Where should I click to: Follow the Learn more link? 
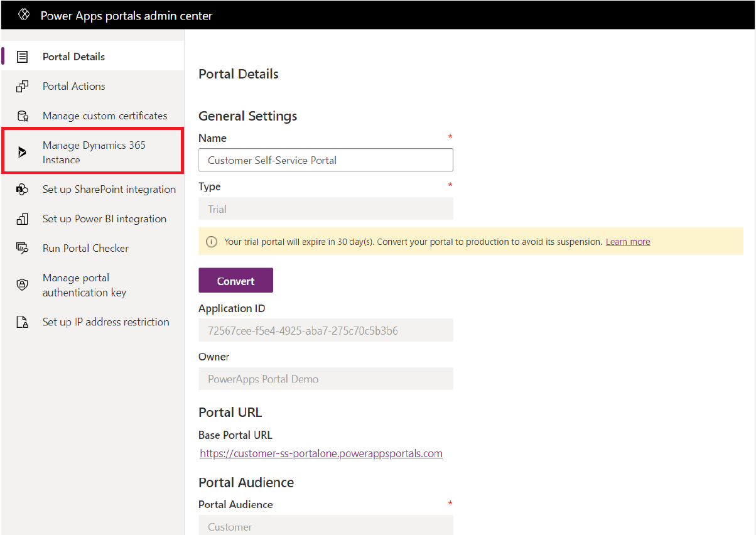coord(628,242)
